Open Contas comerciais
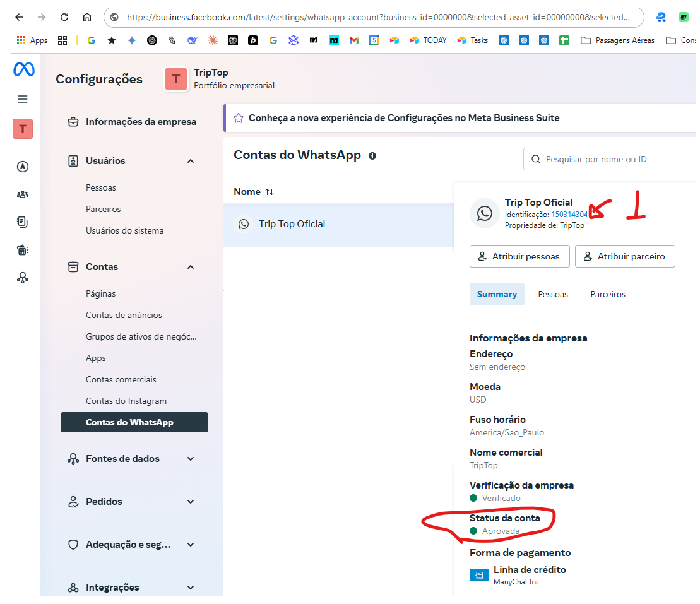Image resolution: width=700 pixels, height=604 pixels. click(121, 379)
